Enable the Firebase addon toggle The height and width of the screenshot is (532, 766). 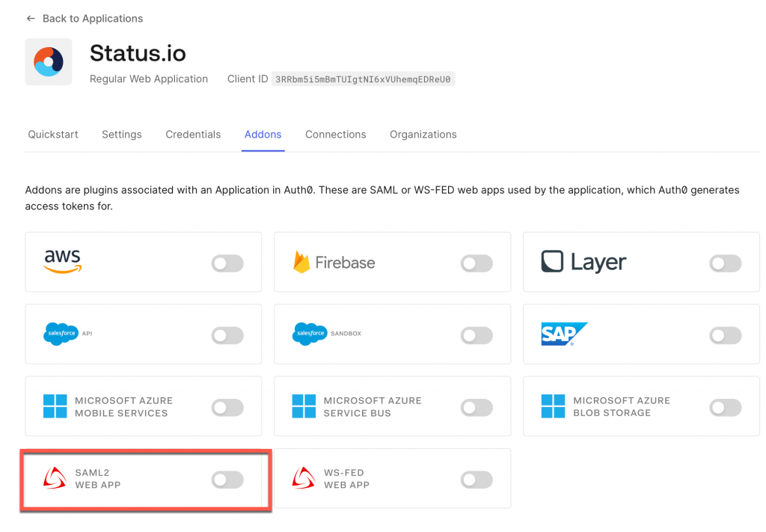coord(477,262)
